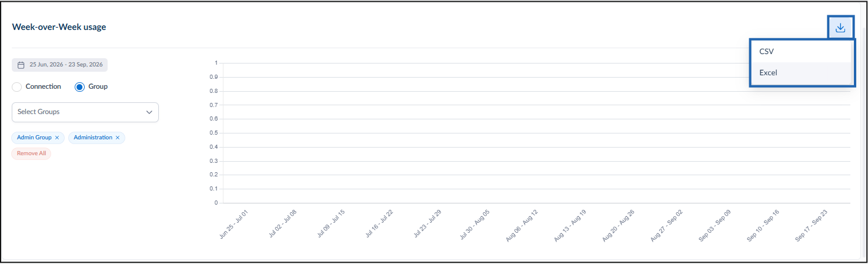Click the Remove All button
This screenshot has height=264, width=868.
pyautogui.click(x=31, y=153)
